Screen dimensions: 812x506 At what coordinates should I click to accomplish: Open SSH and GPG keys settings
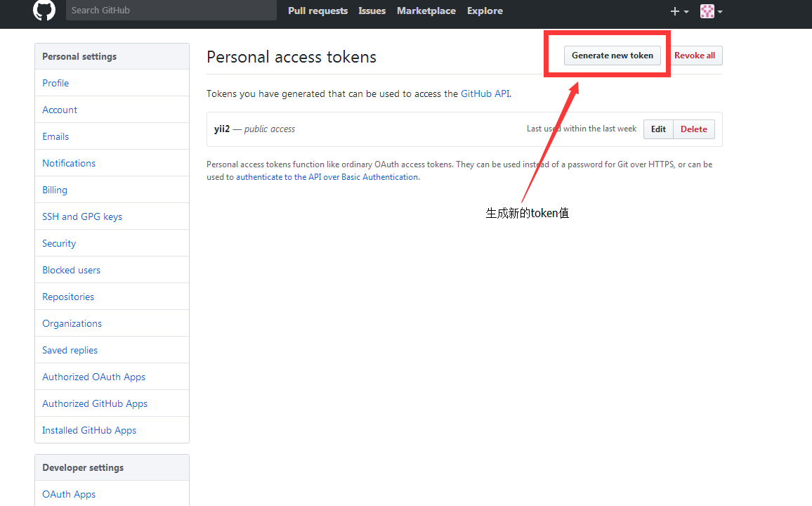pyautogui.click(x=82, y=216)
